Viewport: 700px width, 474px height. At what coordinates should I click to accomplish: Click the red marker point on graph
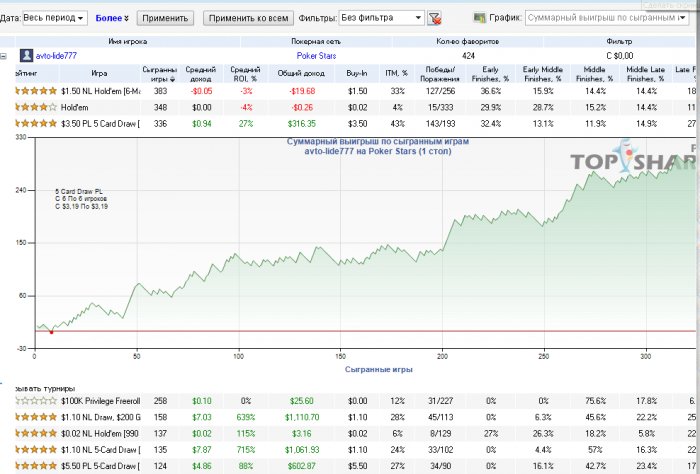[51, 332]
